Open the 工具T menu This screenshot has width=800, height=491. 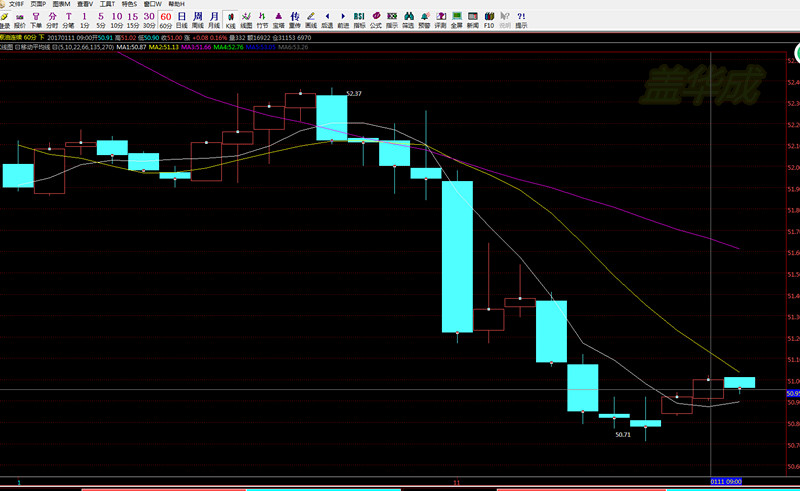coord(107,4)
